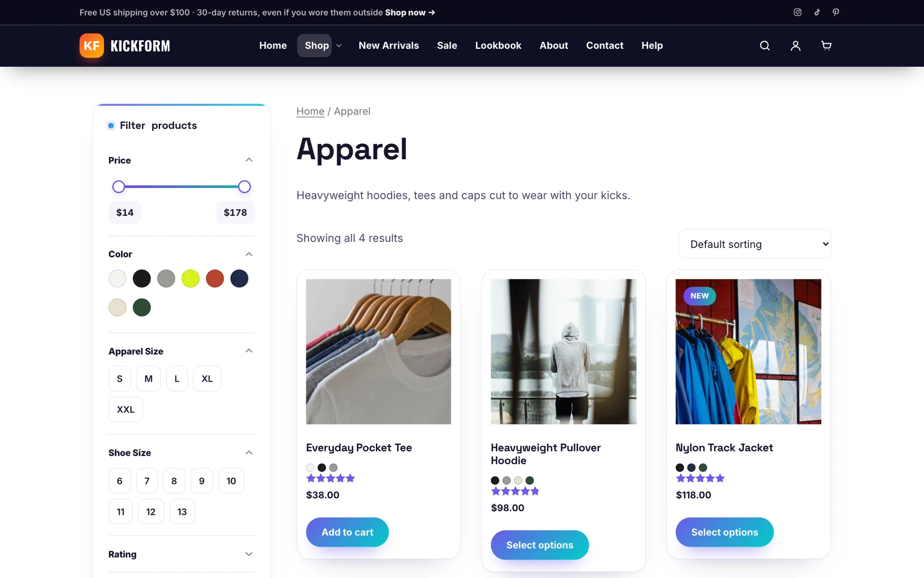The image size is (924, 578).
Task: Click the Home breadcrumb link
Action: [x=311, y=111]
